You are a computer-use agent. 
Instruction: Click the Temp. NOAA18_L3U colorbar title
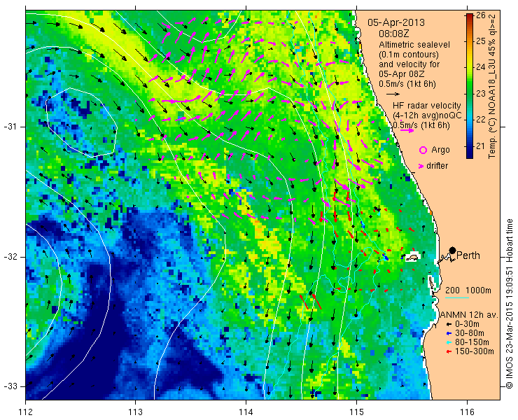tap(492, 87)
